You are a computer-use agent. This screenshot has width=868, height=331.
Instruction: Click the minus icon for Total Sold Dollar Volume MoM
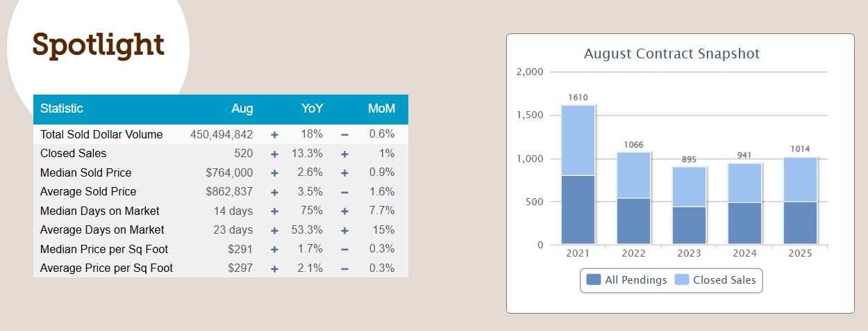click(344, 134)
